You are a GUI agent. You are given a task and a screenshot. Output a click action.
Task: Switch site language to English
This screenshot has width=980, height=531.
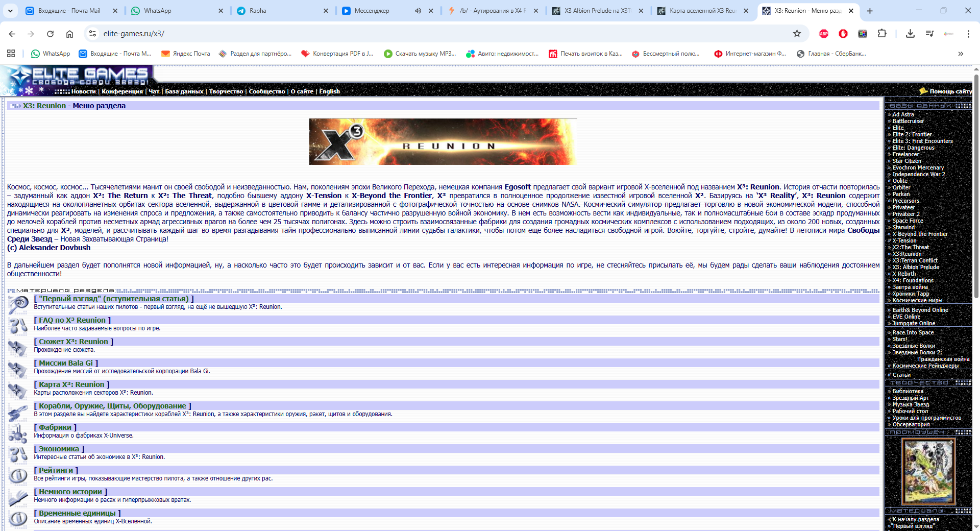coord(330,91)
